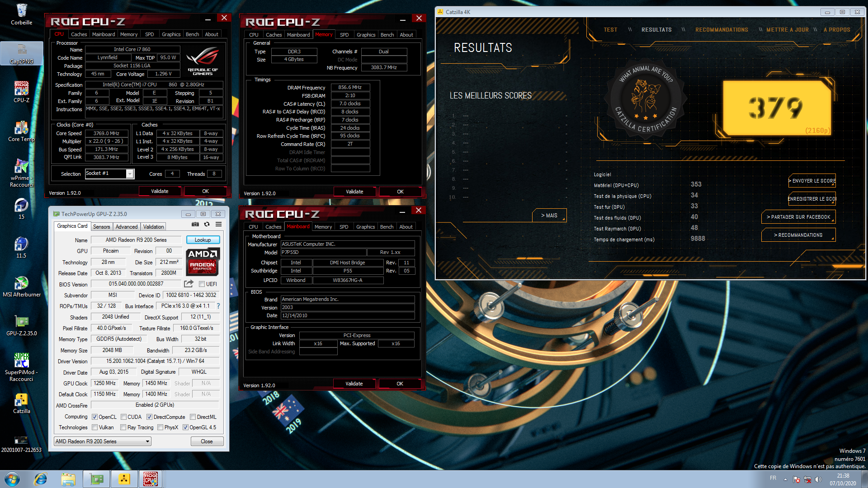Show hidden tray icons arrow

point(785,479)
